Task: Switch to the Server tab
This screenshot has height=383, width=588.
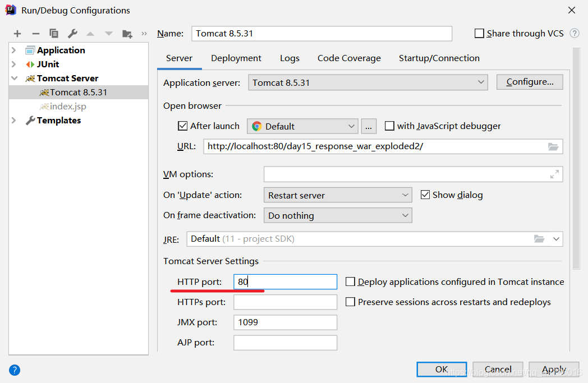Action: pyautogui.click(x=179, y=58)
